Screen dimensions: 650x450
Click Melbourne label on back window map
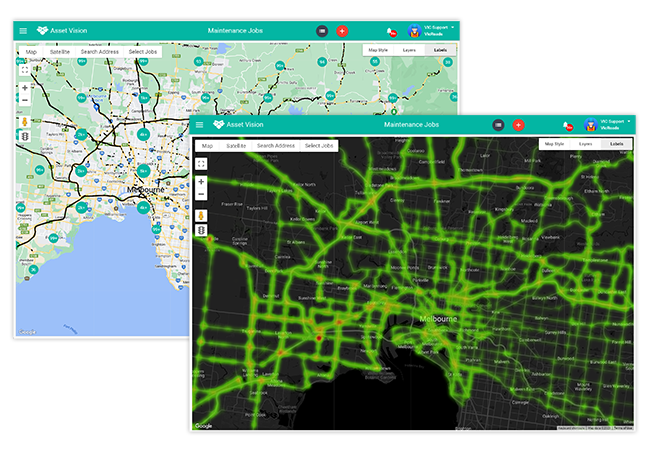[x=146, y=190]
